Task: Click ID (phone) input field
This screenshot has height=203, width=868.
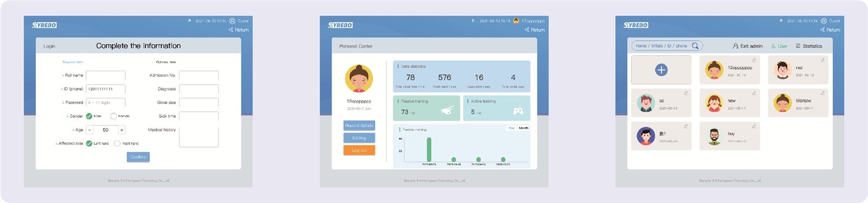Action: (106, 89)
